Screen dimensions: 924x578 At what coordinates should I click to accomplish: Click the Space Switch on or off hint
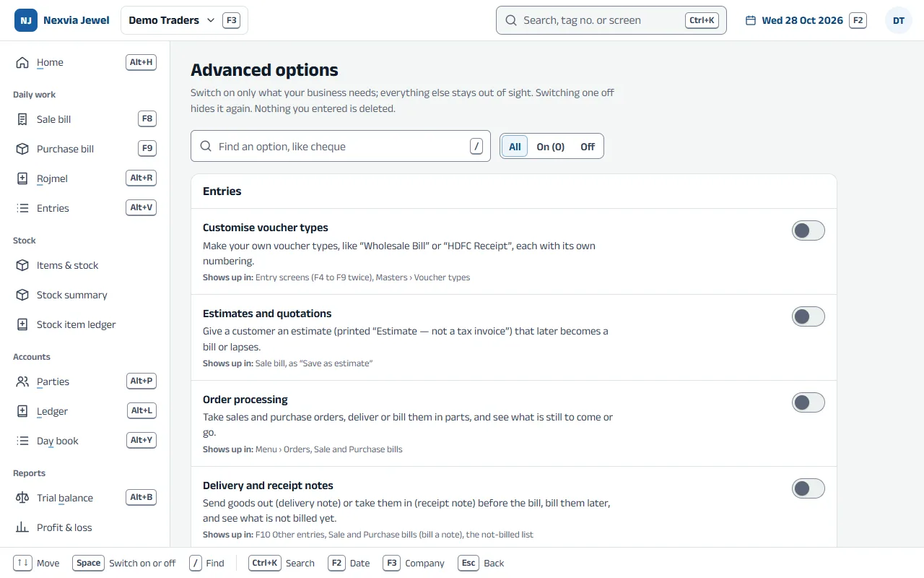(124, 563)
